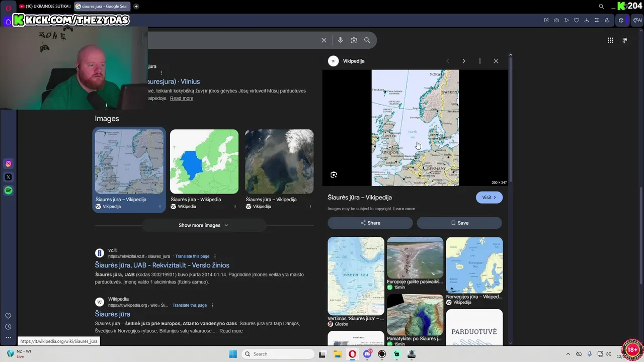Open File Explorer from the taskbar
Screen dimensions: 644x362
pyautogui.click(x=338, y=354)
